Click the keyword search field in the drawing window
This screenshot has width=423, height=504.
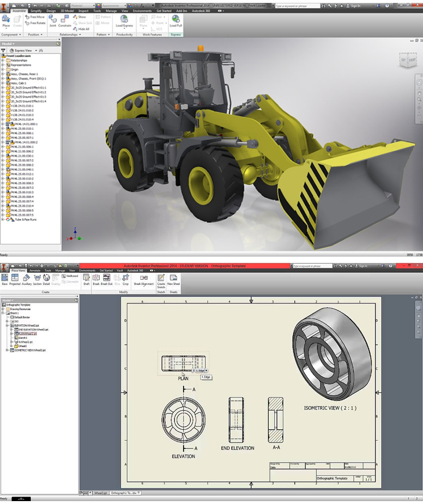[312, 266]
